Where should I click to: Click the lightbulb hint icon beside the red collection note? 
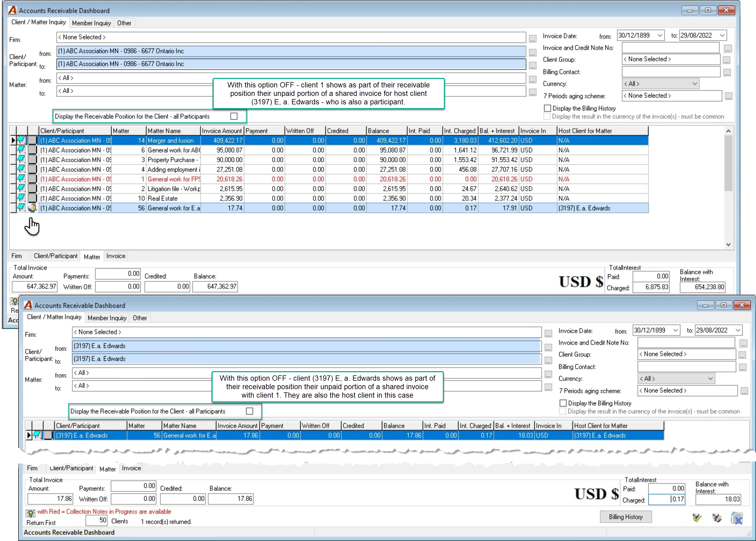30,513
